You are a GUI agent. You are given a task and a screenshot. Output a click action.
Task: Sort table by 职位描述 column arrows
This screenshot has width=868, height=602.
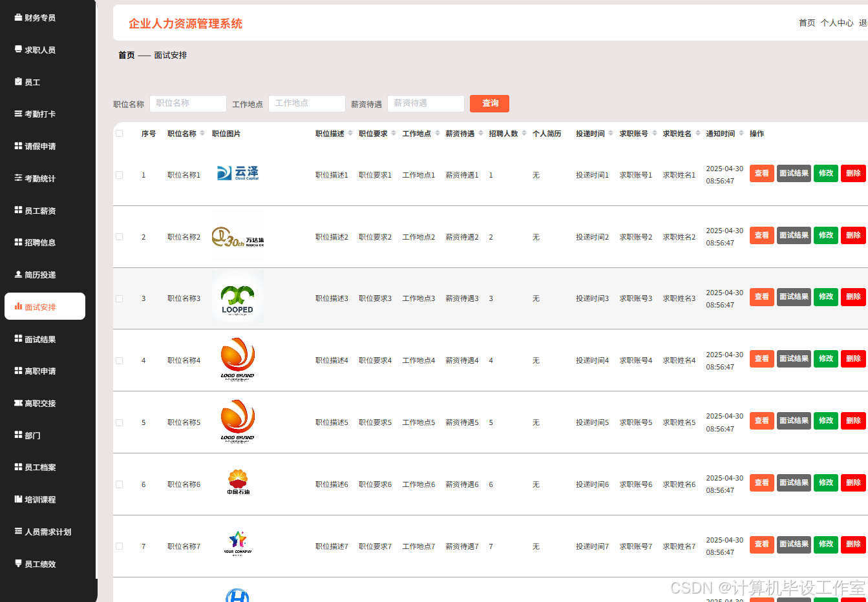tap(350, 133)
